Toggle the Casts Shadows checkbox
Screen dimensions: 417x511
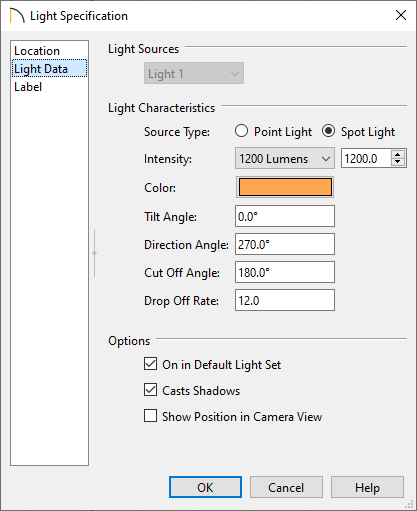coord(151,390)
